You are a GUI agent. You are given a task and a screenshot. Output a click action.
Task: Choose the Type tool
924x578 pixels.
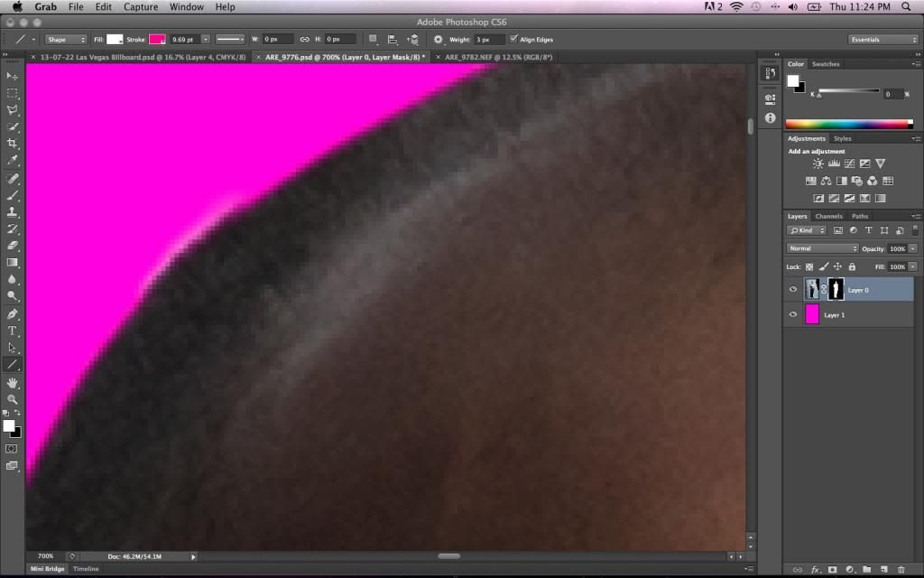click(x=12, y=331)
